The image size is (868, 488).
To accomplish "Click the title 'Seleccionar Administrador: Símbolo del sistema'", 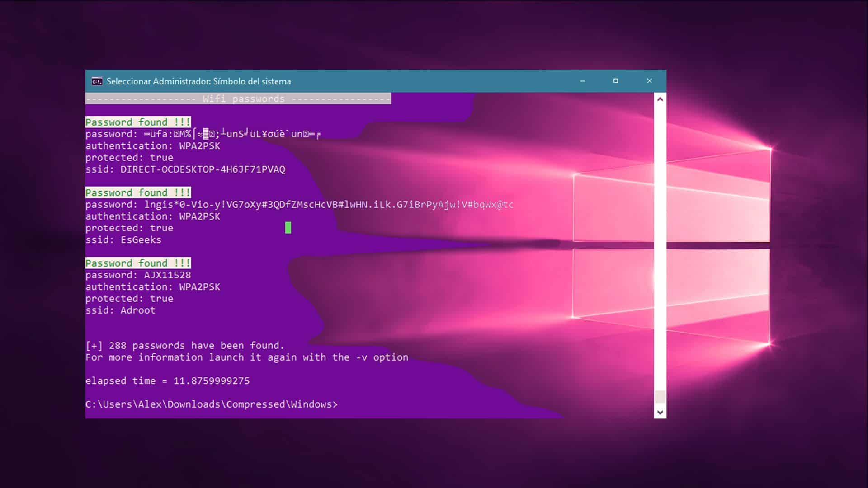I will click(x=199, y=81).
